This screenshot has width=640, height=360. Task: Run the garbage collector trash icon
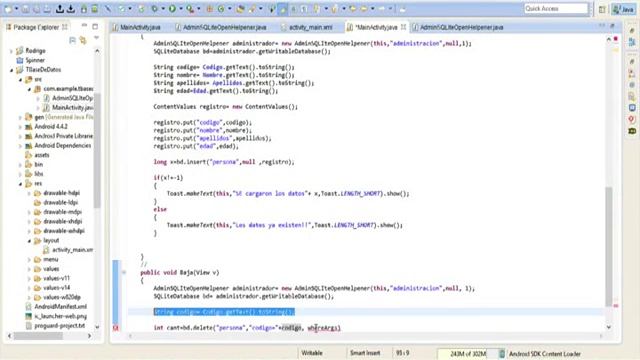point(502,353)
